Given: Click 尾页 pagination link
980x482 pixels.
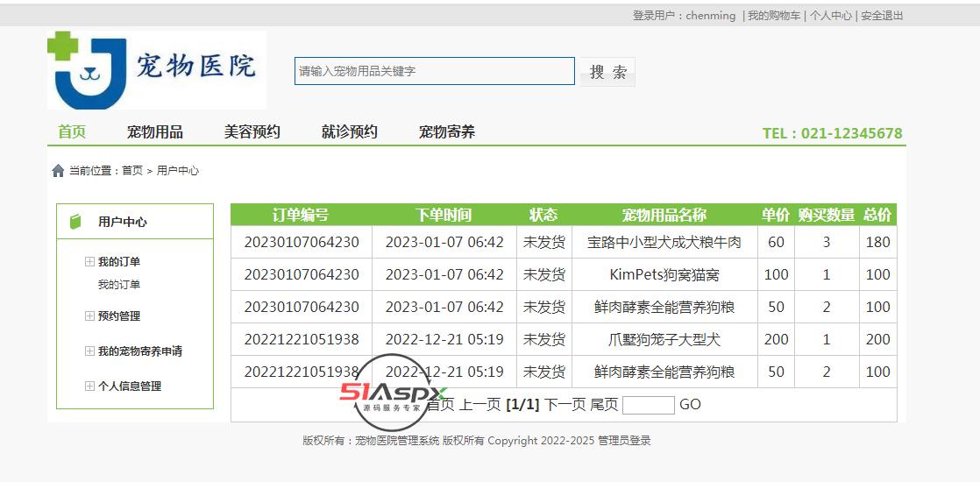Looking at the screenshot, I should click(x=604, y=405).
